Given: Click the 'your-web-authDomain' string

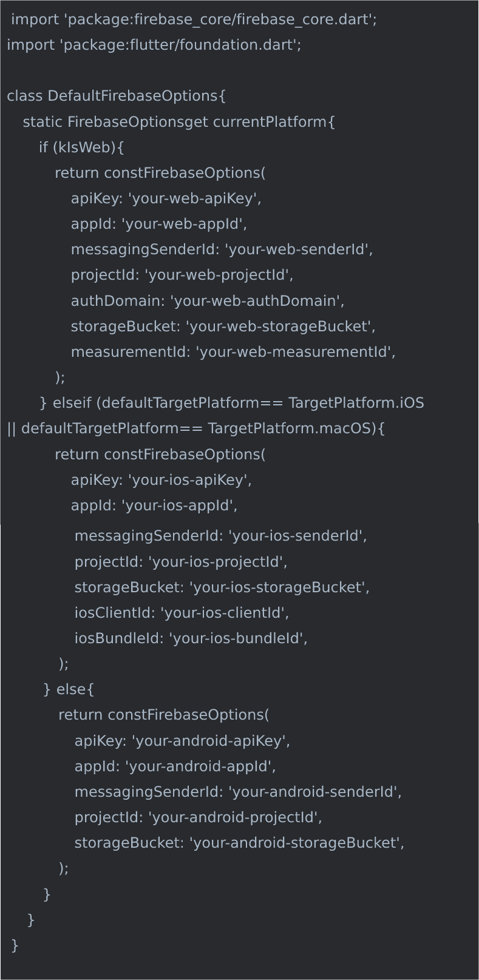Looking at the screenshot, I should [x=257, y=301].
